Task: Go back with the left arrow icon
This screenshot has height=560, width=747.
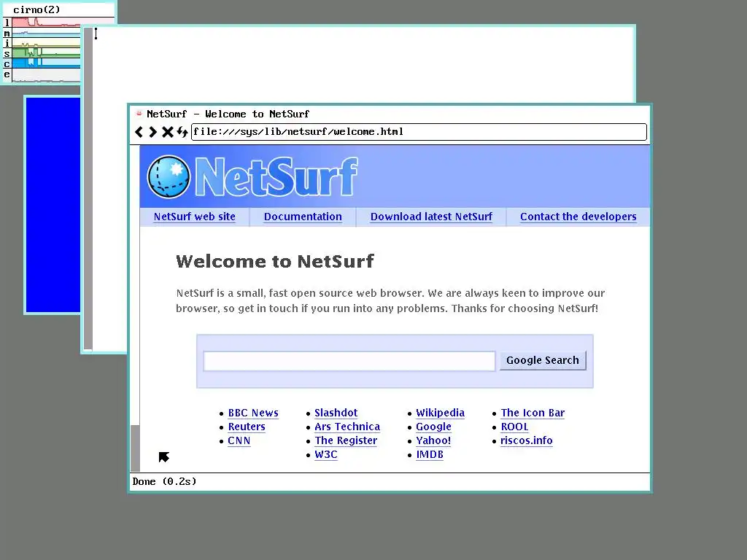Action: click(x=139, y=132)
